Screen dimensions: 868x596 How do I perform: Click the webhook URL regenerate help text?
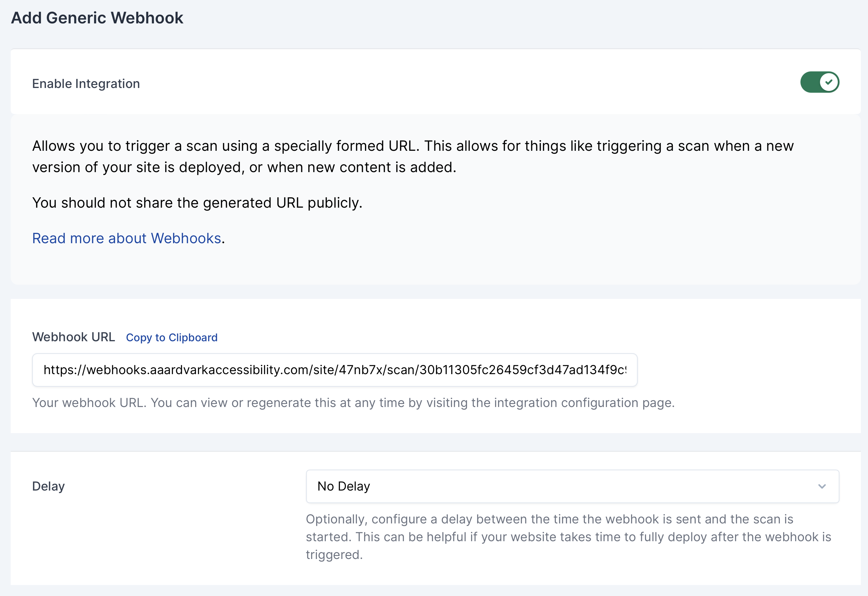[353, 403]
